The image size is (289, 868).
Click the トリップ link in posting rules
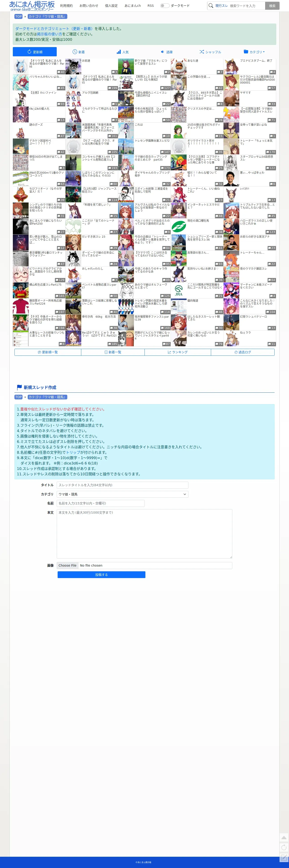tap(73, 452)
